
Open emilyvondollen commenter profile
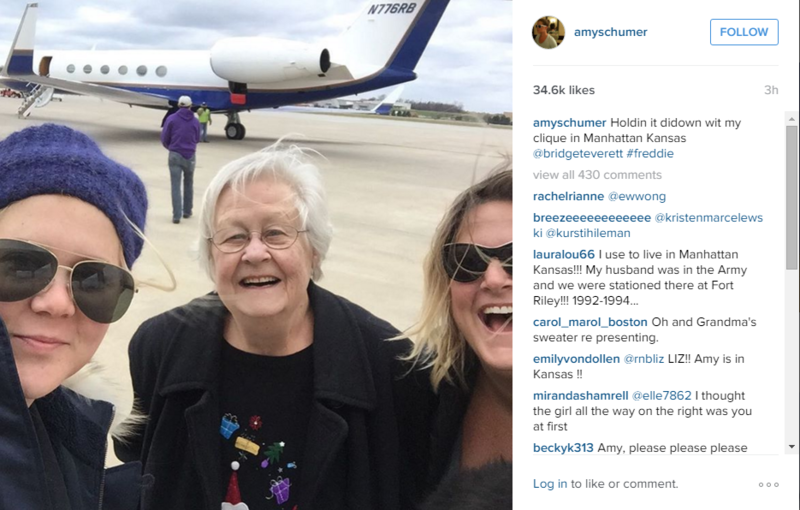(576, 359)
